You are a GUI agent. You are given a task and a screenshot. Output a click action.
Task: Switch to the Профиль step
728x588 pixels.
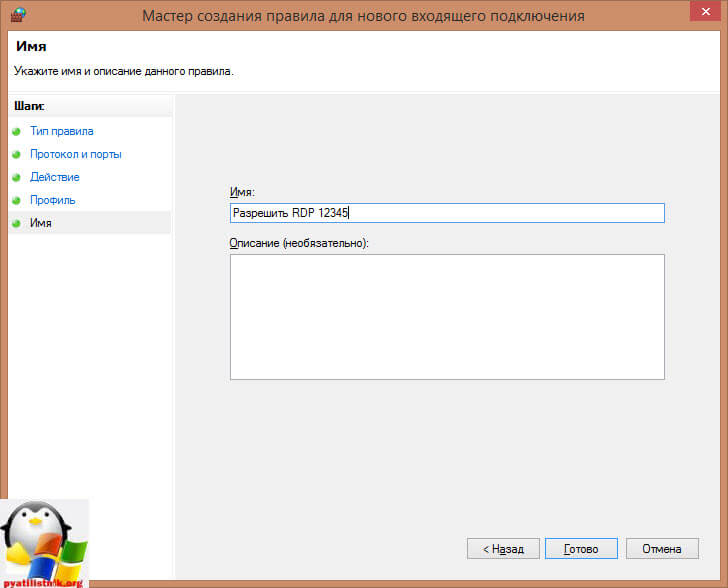(x=53, y=200)
